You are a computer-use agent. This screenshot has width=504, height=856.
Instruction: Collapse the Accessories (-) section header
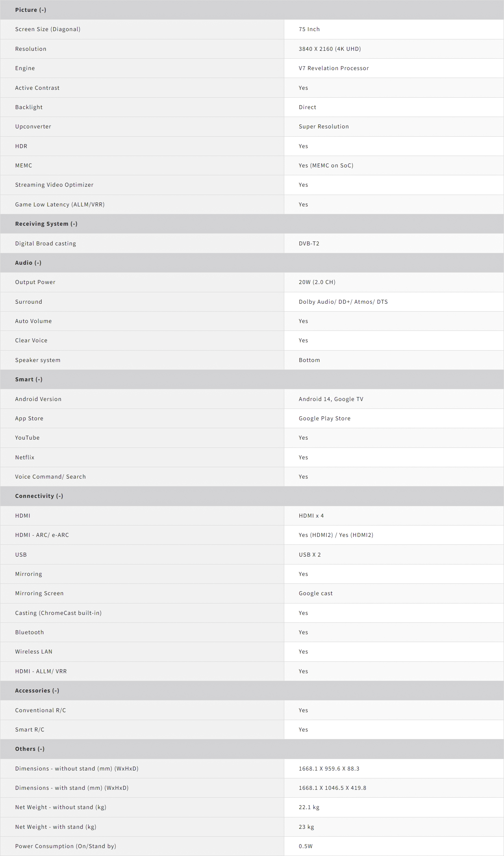[x=37, y=691]
